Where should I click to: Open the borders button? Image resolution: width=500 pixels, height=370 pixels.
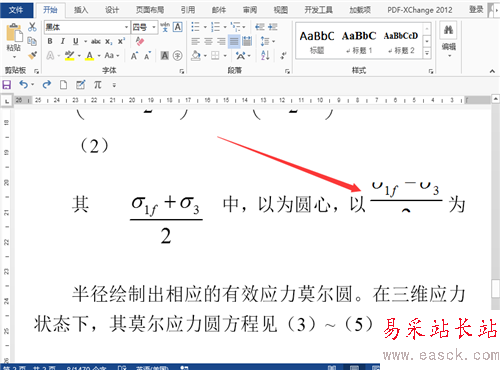[215, 55]
